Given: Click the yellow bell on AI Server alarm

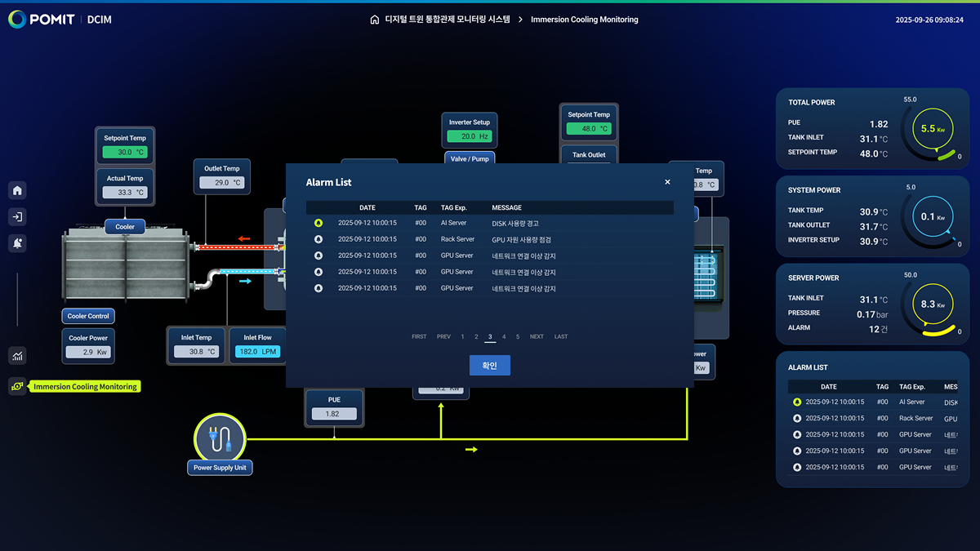Looking at the screenshot, I should 318,223.
